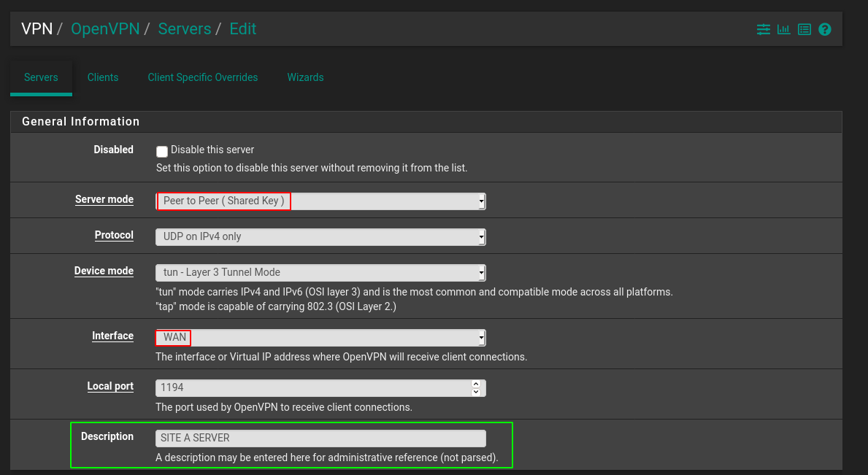Open the Server mode dropdown
Image resolution: width=868 pixels, height=475 pixels.
tap(320, 201)
